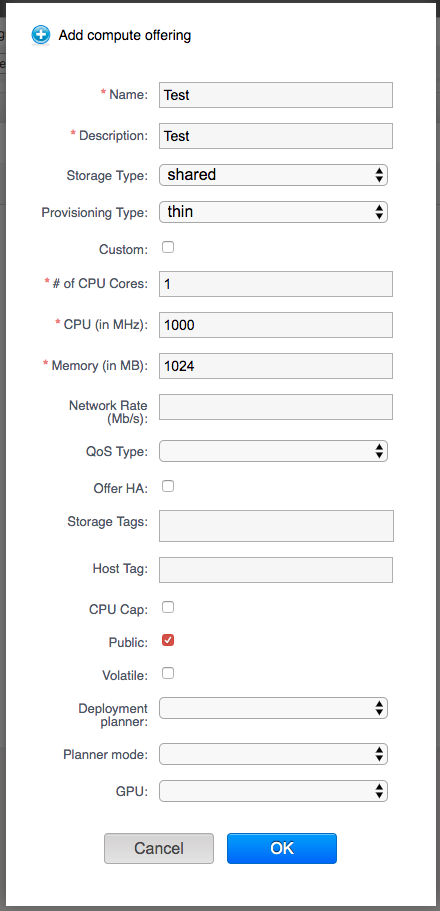This screenshot has height=911, width=440.
Task: Confirm with the OK button
Action: [282, 848]
